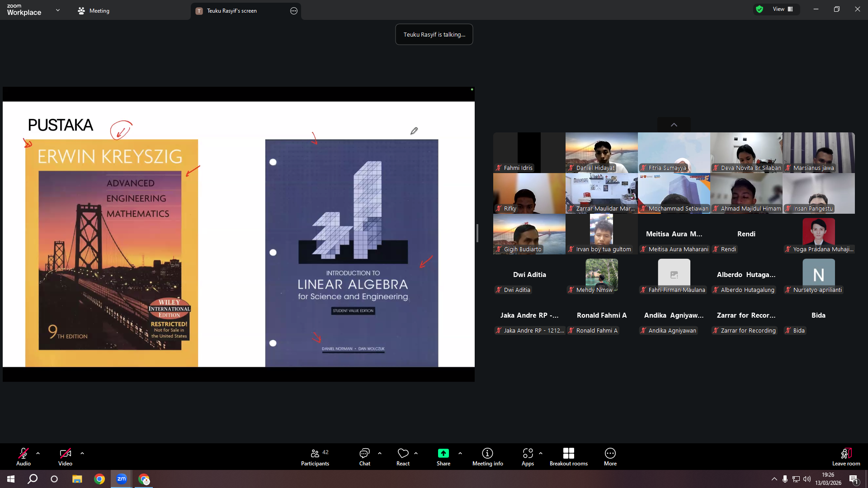Open Windows Search from the taskbar
This screenshot has width=868, height=488.
coord(33,479)
